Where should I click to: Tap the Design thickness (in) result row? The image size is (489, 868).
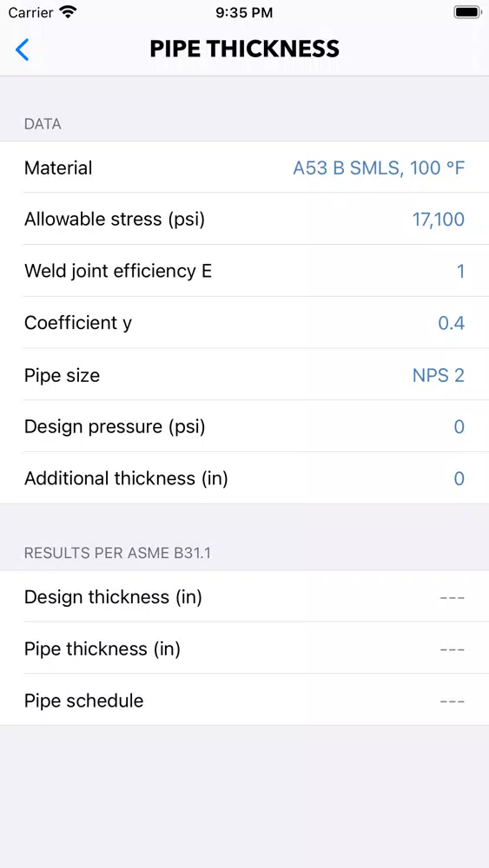(244, 597)
